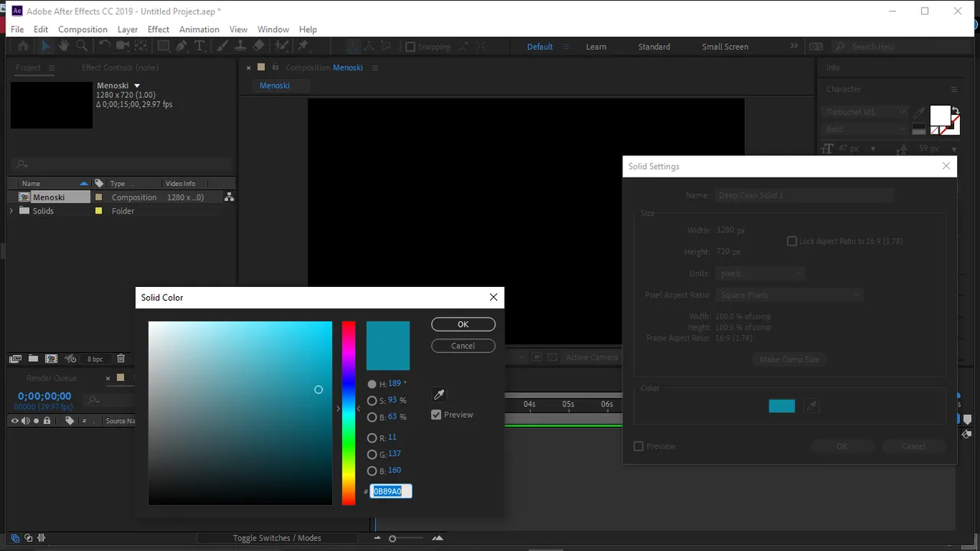The width and height of the screenshot is (980, 551).
Task: Switch to the Render Queue tab
Action: click(51, 378)
